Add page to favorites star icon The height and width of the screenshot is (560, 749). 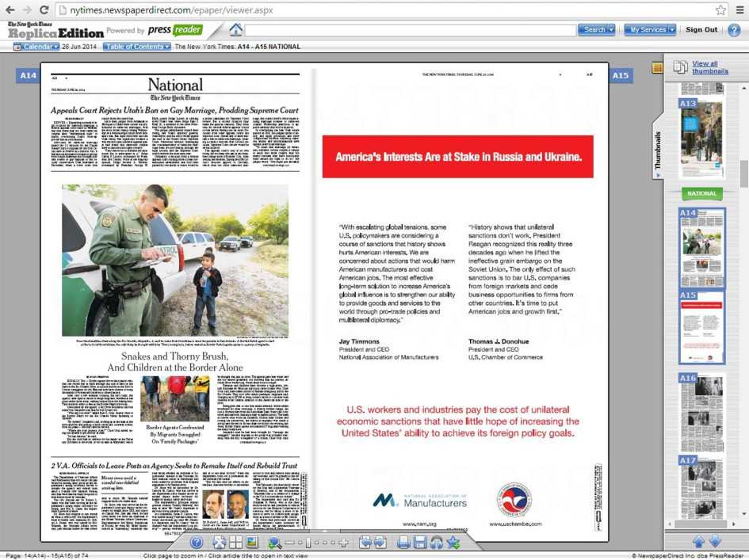453,543
